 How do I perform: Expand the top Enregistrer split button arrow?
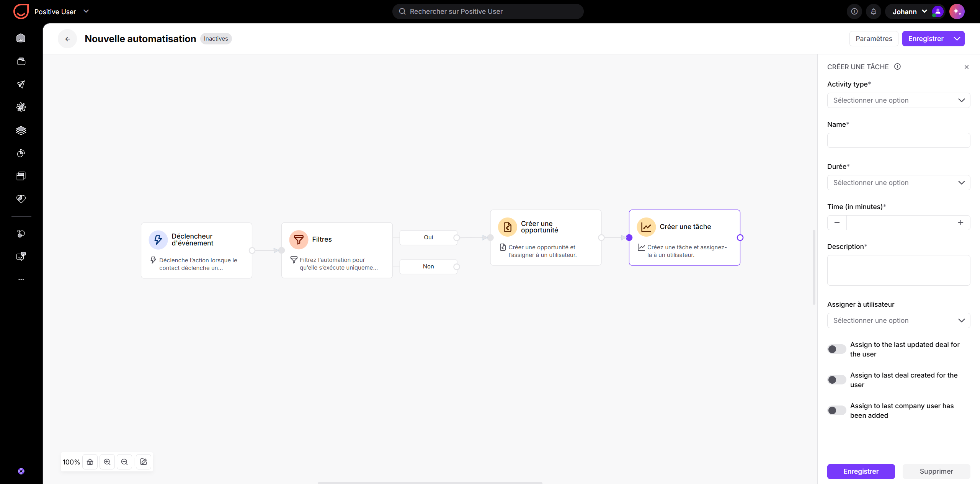coord(957,39)
